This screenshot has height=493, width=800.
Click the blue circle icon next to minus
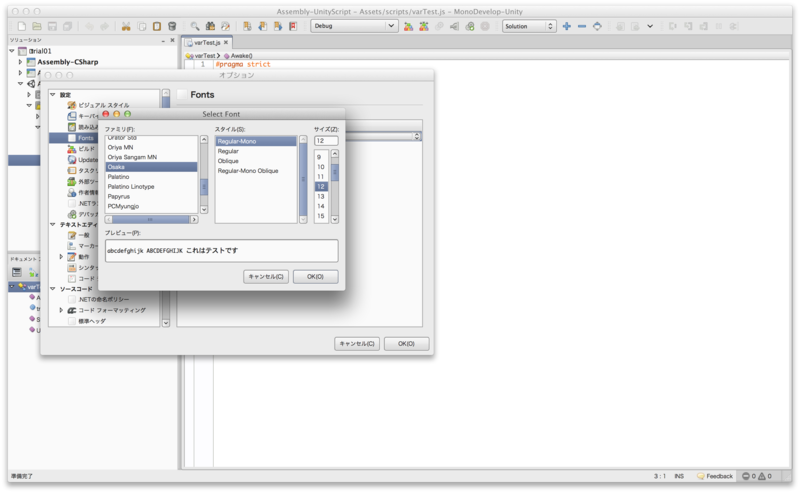(x=597, y=26)
